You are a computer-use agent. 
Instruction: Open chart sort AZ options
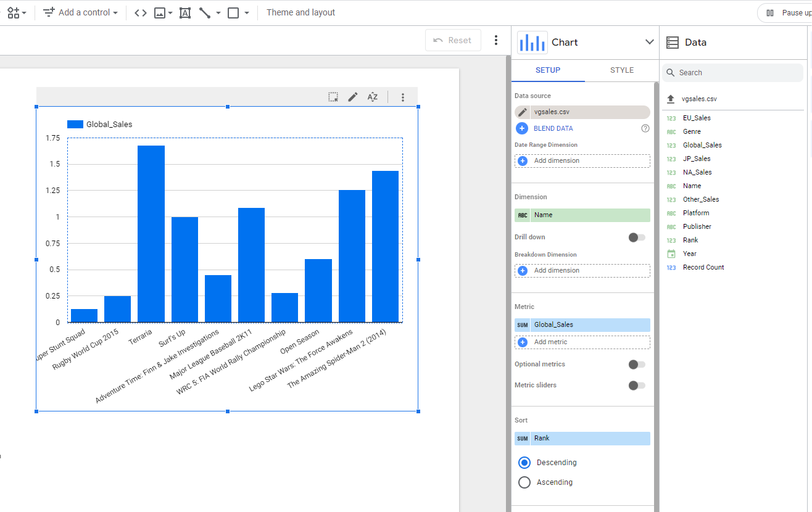(x=373, y=97)
